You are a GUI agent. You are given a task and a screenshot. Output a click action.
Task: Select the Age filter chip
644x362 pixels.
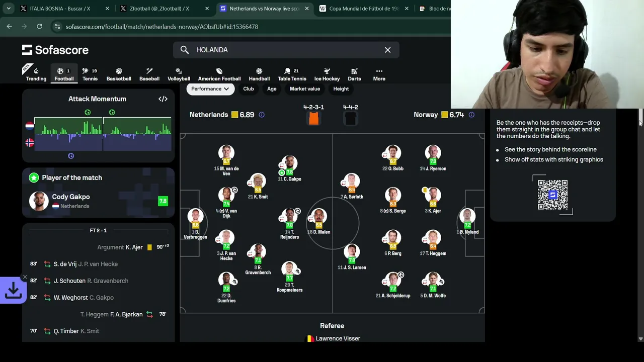pyautogui.click(x=272, y=89)
